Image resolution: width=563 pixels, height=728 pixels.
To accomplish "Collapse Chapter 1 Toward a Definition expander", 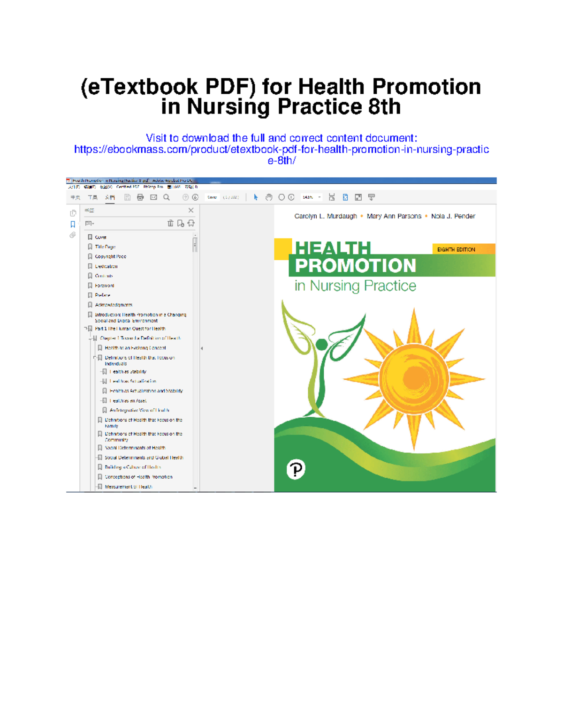I will [x=91, y=338].
